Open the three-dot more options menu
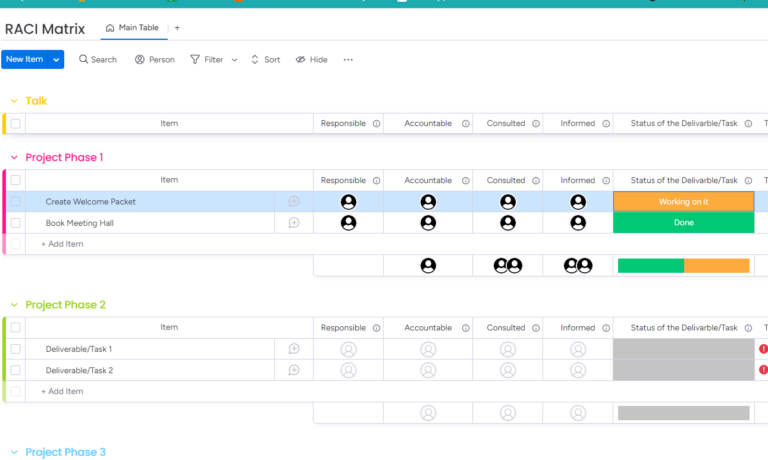Screen dimensions: 768x460 point(348,60)
